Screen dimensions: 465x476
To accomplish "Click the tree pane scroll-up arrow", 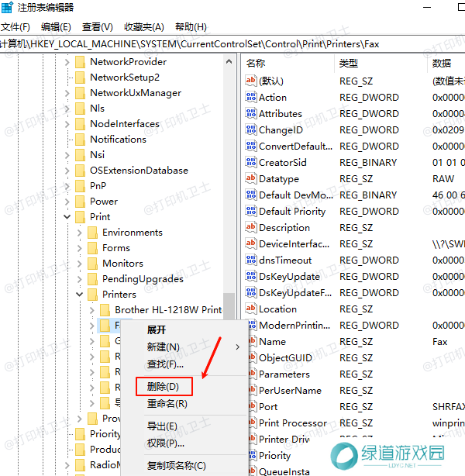I will click(229, 62).
